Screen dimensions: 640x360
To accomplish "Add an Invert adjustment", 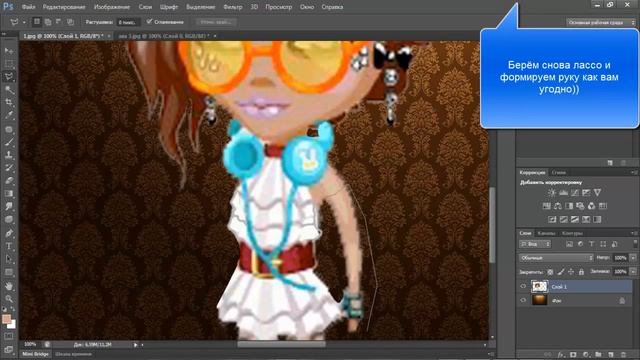I will click(x=552, y=220).
